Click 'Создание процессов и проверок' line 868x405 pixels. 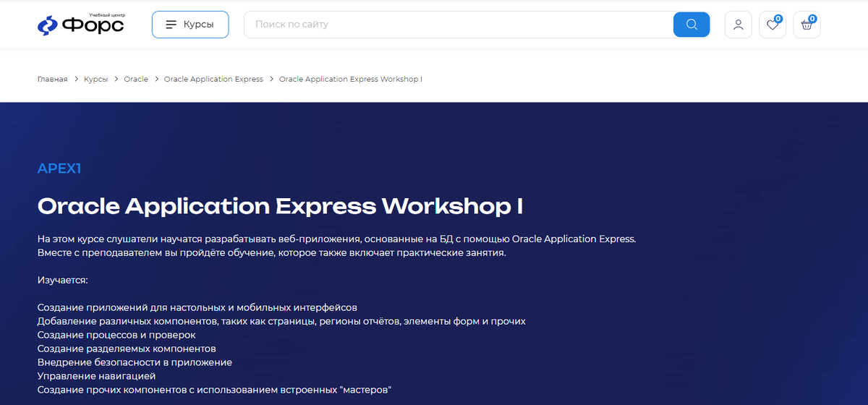(116, 335)
